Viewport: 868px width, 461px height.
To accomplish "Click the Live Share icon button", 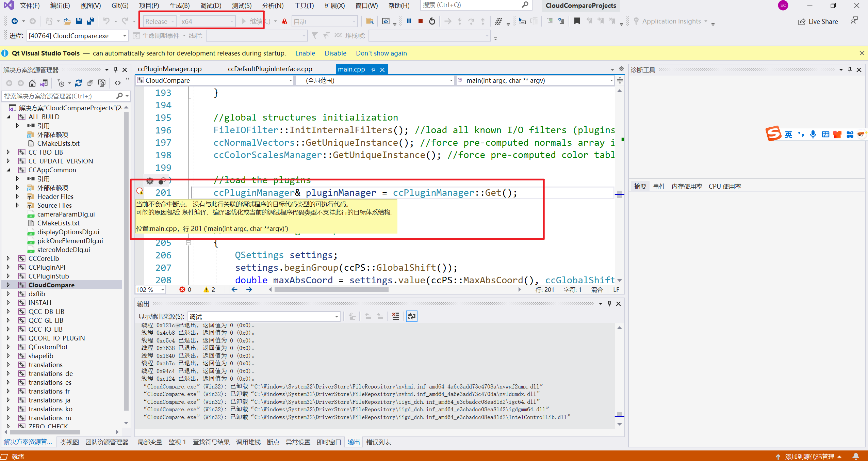I will [x=818, y=21].
